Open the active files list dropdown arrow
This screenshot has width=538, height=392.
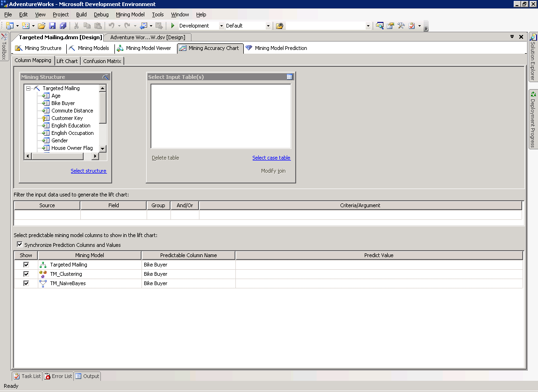(x=512, y=37)
